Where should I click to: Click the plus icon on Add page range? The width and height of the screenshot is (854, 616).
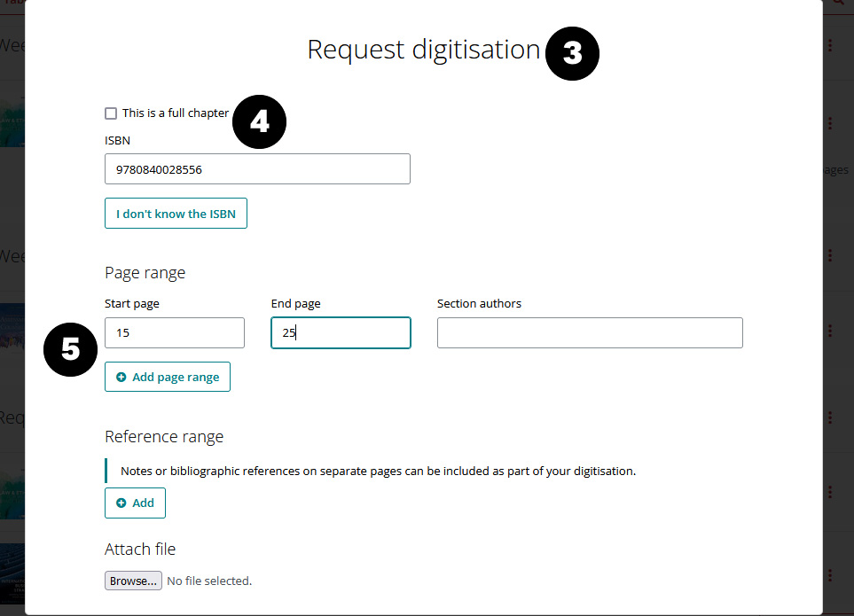click(121, 377)
